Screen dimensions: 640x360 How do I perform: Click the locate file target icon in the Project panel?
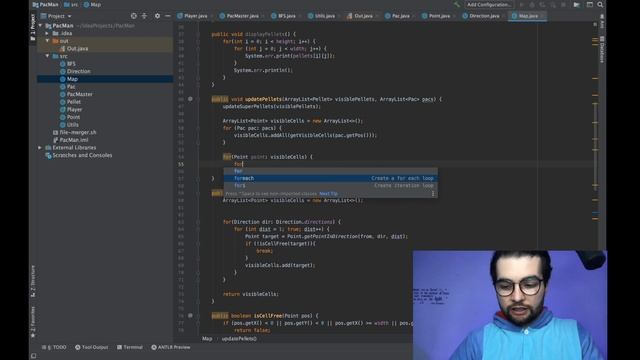pyautogui.click(x=133, y=16)
